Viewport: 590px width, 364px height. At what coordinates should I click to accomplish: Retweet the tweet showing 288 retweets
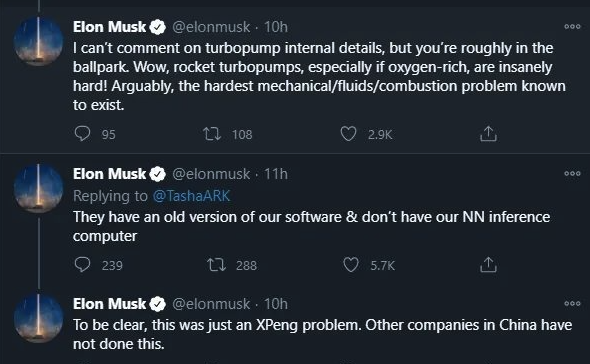tap(216, 265)
